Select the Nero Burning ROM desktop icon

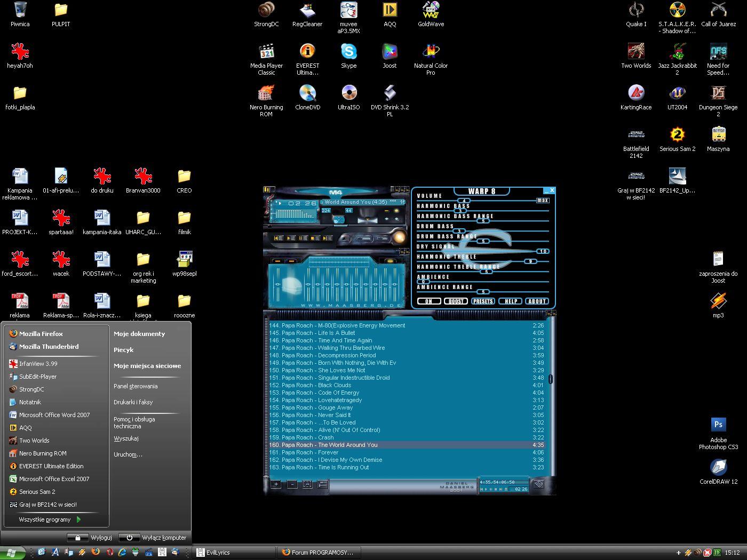coord(266,101)
